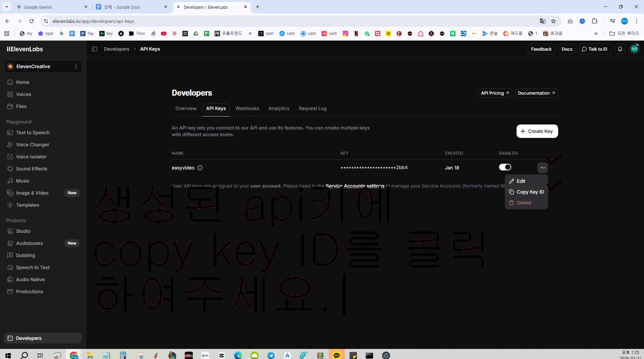Click the Create Key button

point(537,131)
